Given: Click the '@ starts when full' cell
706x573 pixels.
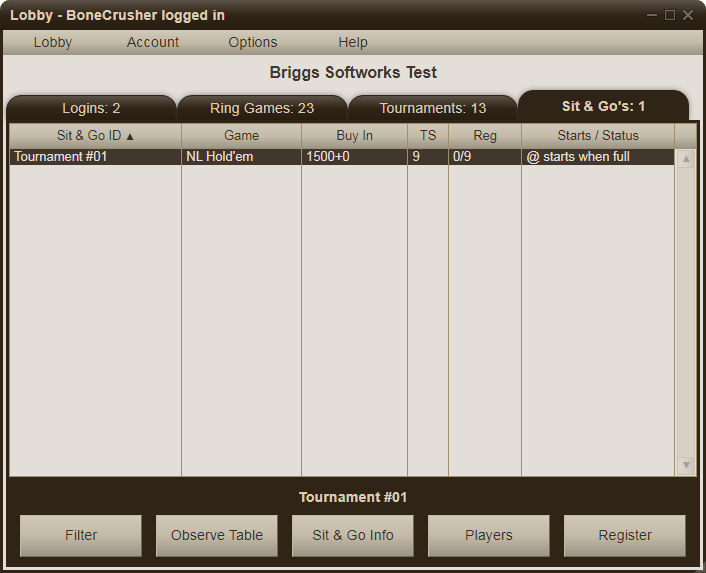Looking at the screenshot, I should point(598,157).
